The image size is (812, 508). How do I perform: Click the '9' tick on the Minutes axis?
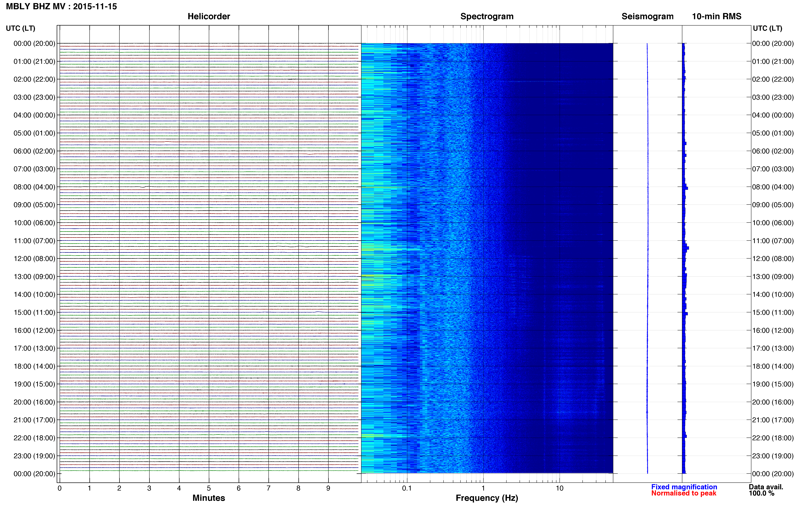pos(328,488)
